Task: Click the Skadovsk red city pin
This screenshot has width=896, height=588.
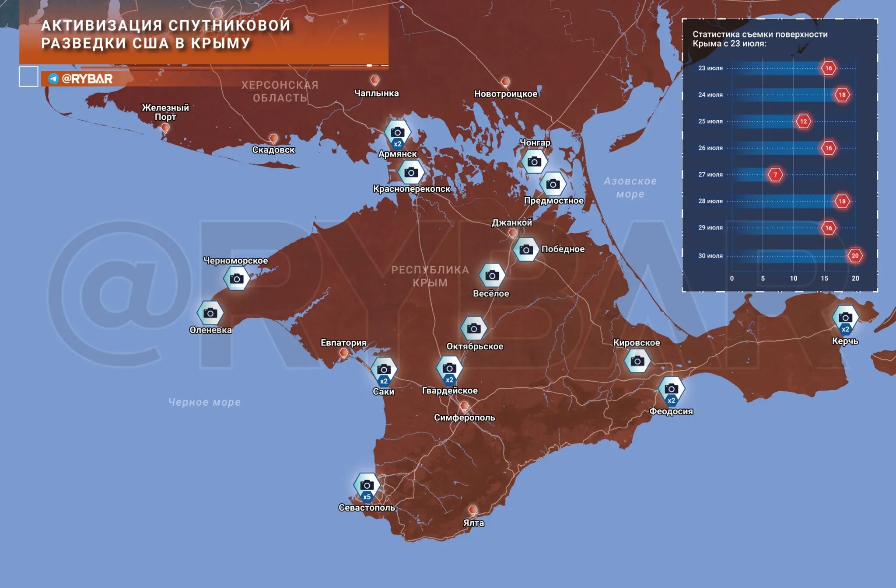Action: [x=273, y=139]
